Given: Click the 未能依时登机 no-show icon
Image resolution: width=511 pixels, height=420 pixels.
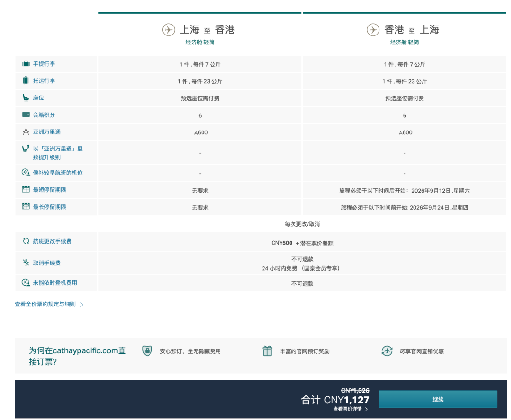Looking at the screenshot, I should 26,282.
